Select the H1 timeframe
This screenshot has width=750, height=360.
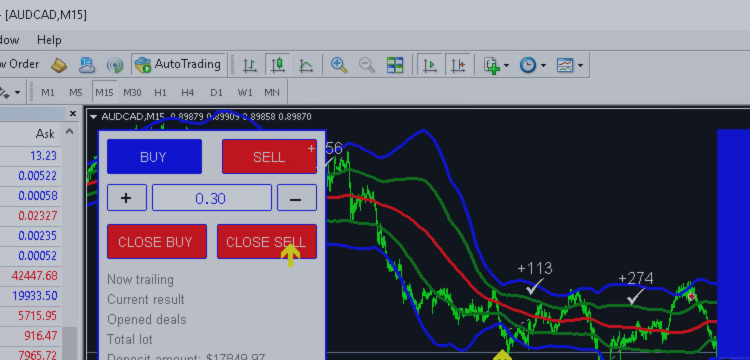[x=160, y=92]
